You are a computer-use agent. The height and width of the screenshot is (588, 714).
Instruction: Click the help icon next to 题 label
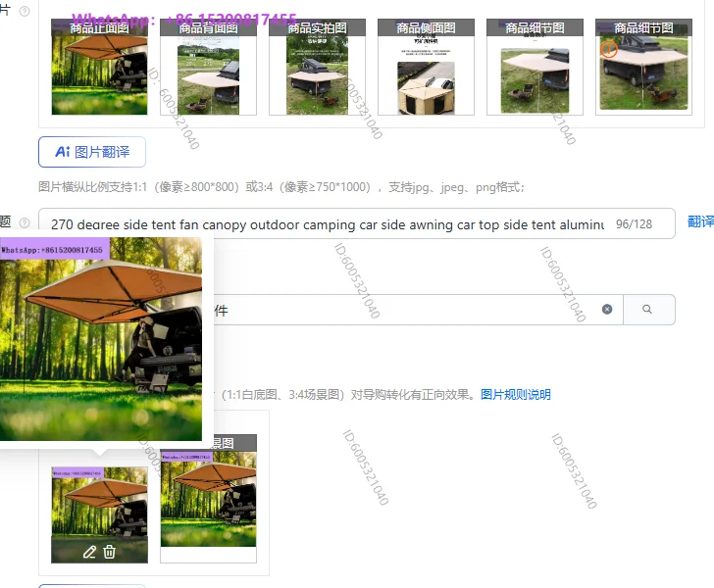pos(25,222)
